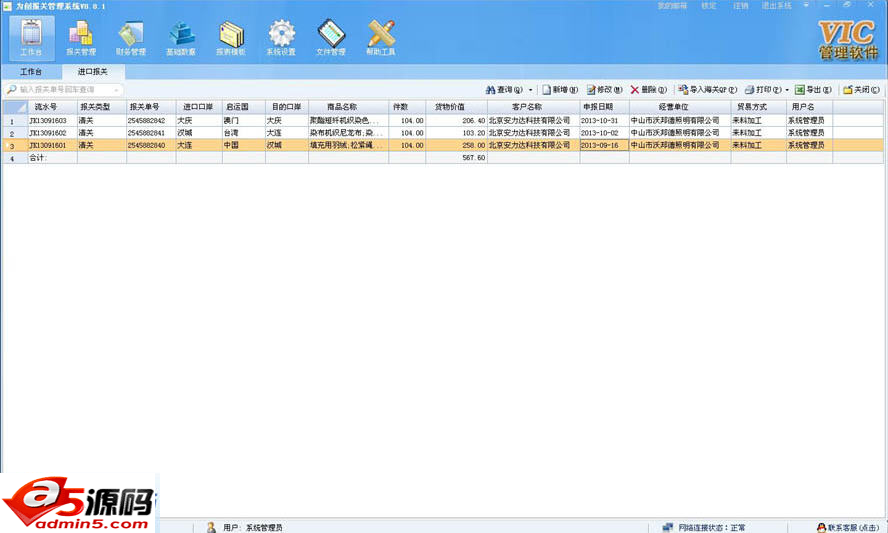Sort by the 报关类型 column header

(x=102, y=107)
